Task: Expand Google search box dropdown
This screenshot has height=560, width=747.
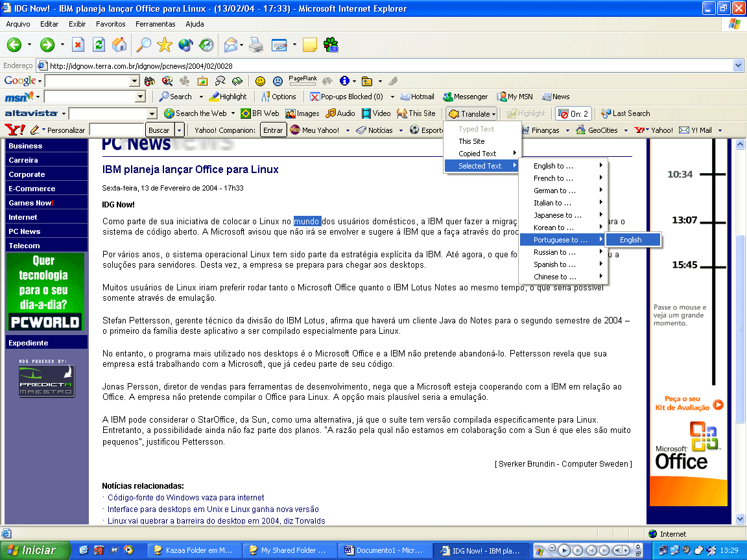Action: (x=134, y=81)
